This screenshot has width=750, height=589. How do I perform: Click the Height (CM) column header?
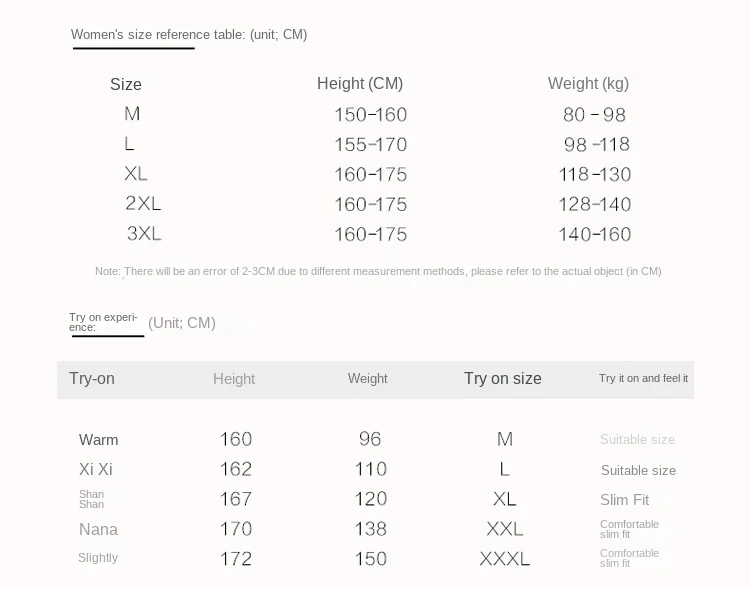click(x=360, y=84)
